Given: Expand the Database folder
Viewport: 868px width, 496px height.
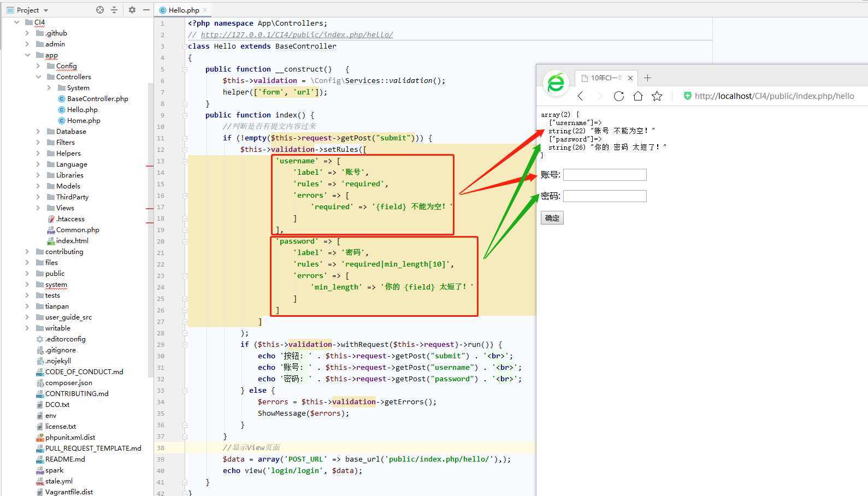Looking at the screenshot, I should pyautogui.click(x=38, y=132).
